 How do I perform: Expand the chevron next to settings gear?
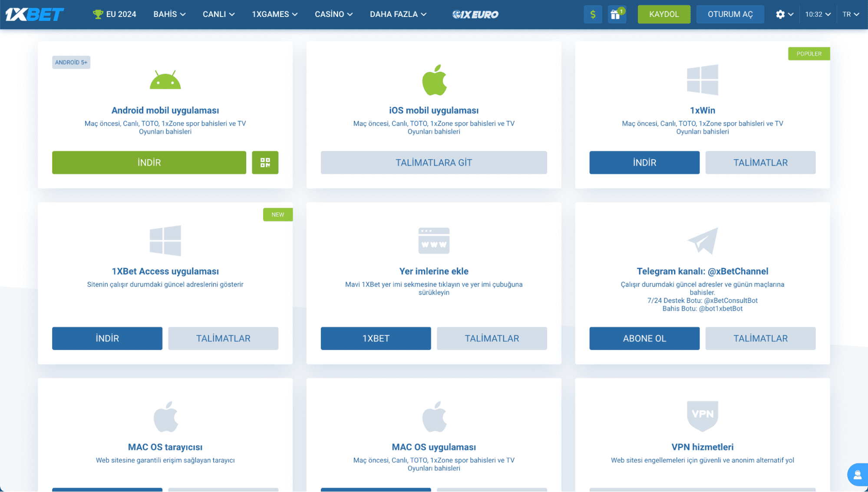pyautogui.click(x=791, y=14)
